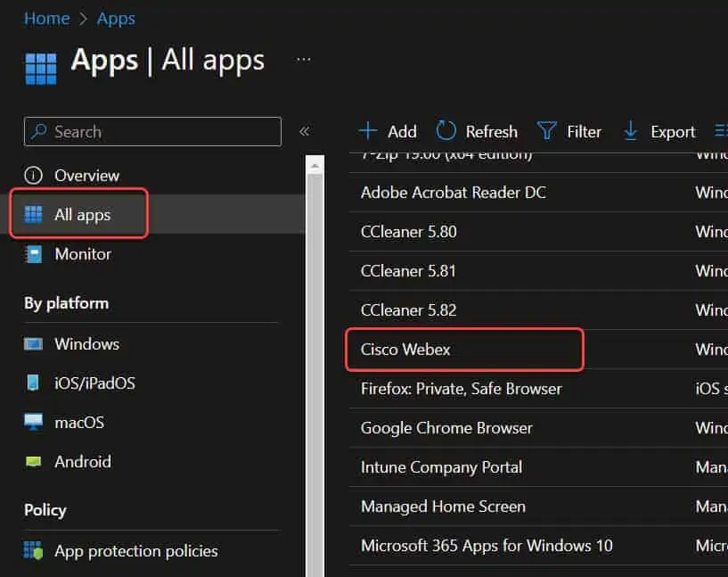728x577 pixels.
Task: Click the Overview info icon
Action: point(34,176)
